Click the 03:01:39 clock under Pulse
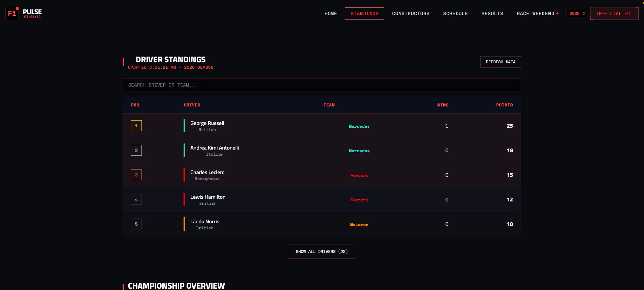644x290 pixels. [32, 17]
